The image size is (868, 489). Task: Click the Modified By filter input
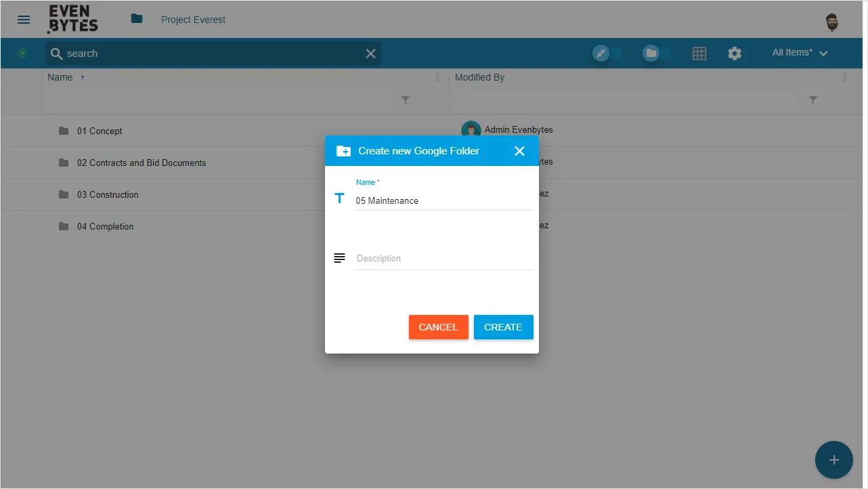[x=626, y=100]
